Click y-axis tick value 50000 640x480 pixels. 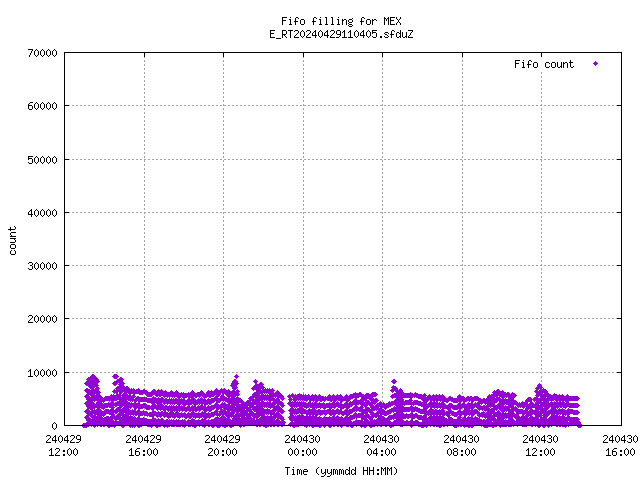tap(42, 160)
